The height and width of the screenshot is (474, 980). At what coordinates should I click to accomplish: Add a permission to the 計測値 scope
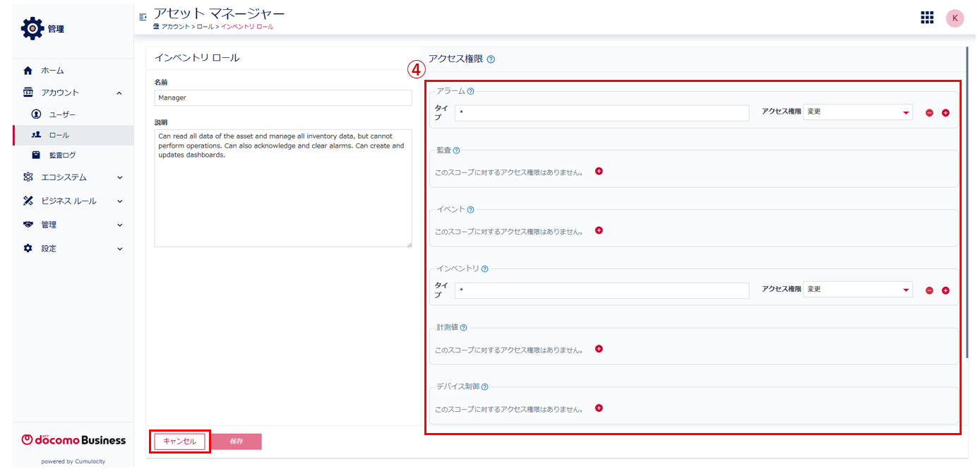pyautogui.click(x=599, y=349)
